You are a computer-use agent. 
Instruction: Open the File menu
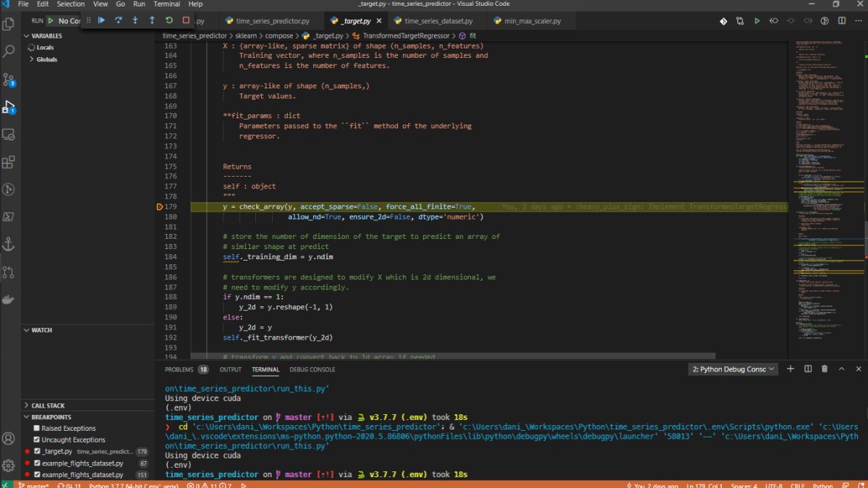click(23, 4)
